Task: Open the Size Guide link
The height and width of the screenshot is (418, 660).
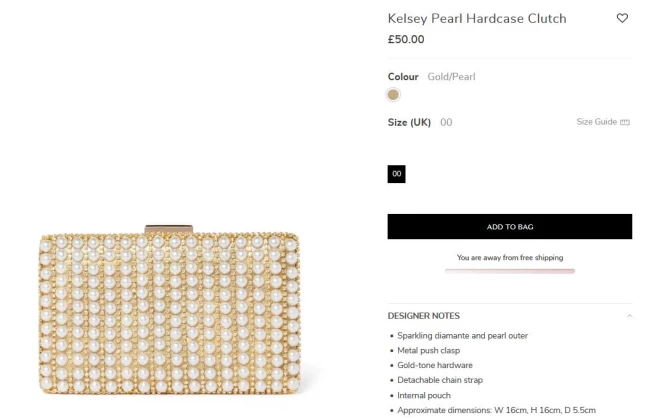Action: click(x=596, y=122)
